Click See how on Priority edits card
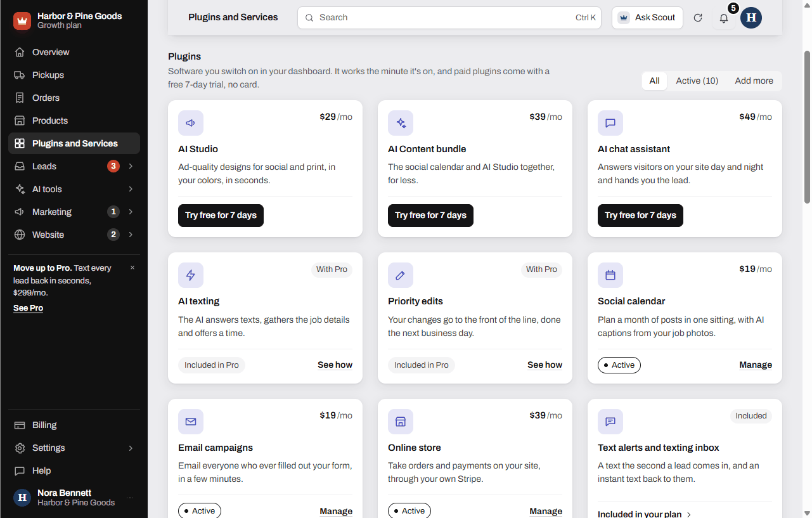The width and height of the screenshot is (812, 518). [x=545, y=365]
